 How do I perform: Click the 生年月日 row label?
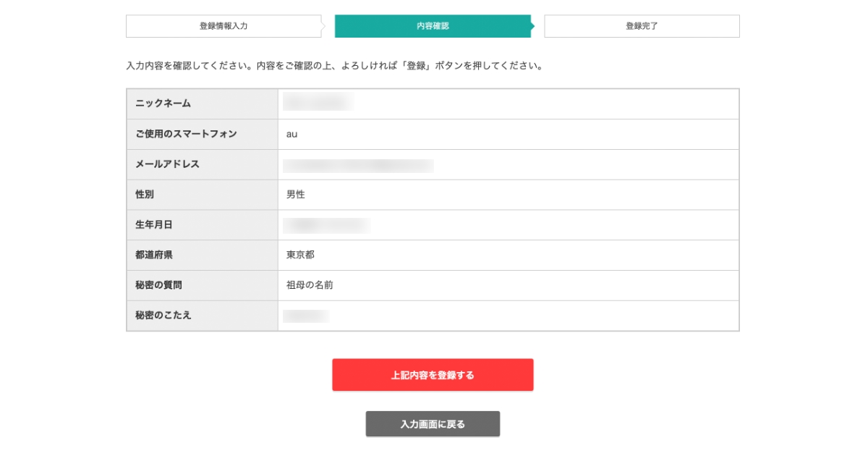pyautogui.click(x=153, y=225)
